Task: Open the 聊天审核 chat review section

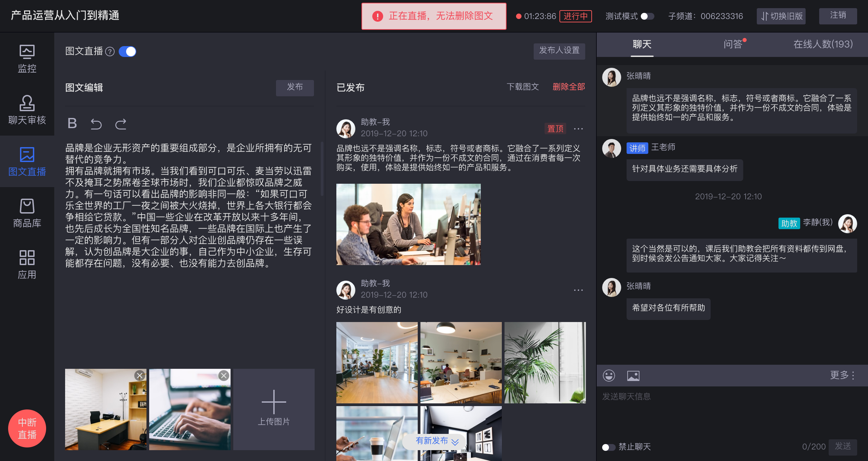Action: (27, 110)
